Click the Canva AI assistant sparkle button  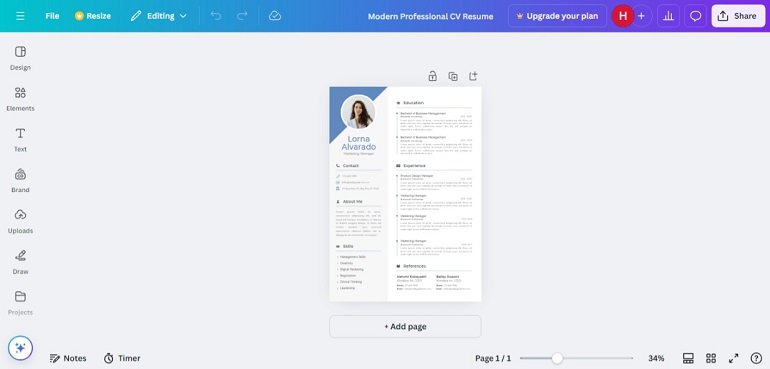[20, 348]
